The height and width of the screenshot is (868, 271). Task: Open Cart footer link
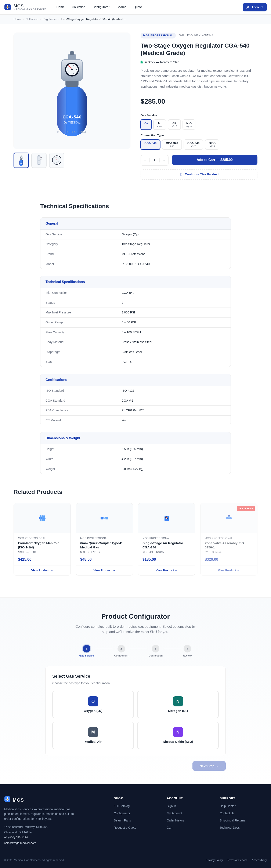[x=169, y=828]
